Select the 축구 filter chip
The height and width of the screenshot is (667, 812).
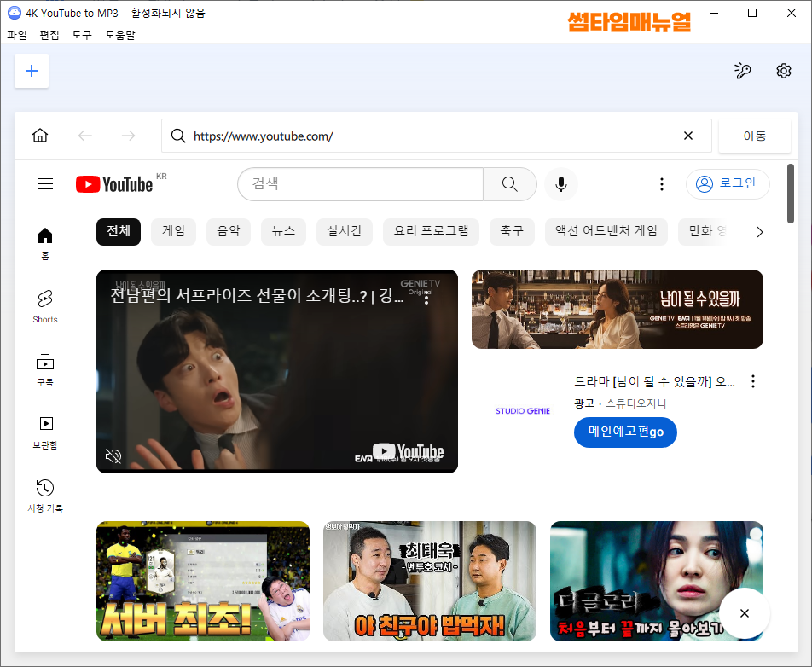click(x=512, y=231)
